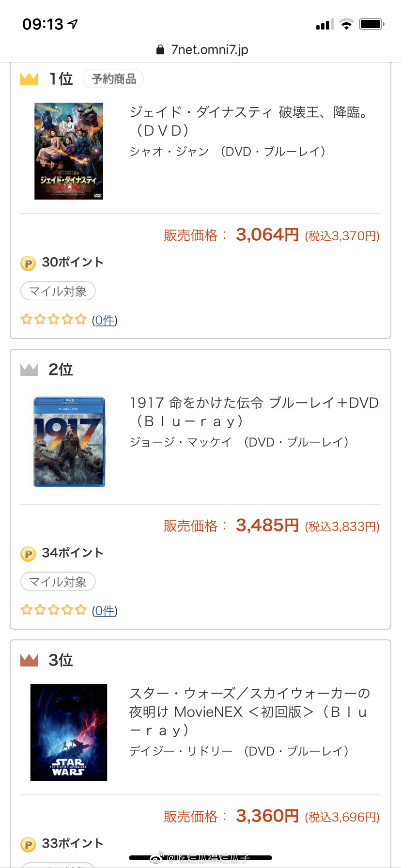Tap the マイル対象 tag under 34ポイント

(x=58, y=582)
